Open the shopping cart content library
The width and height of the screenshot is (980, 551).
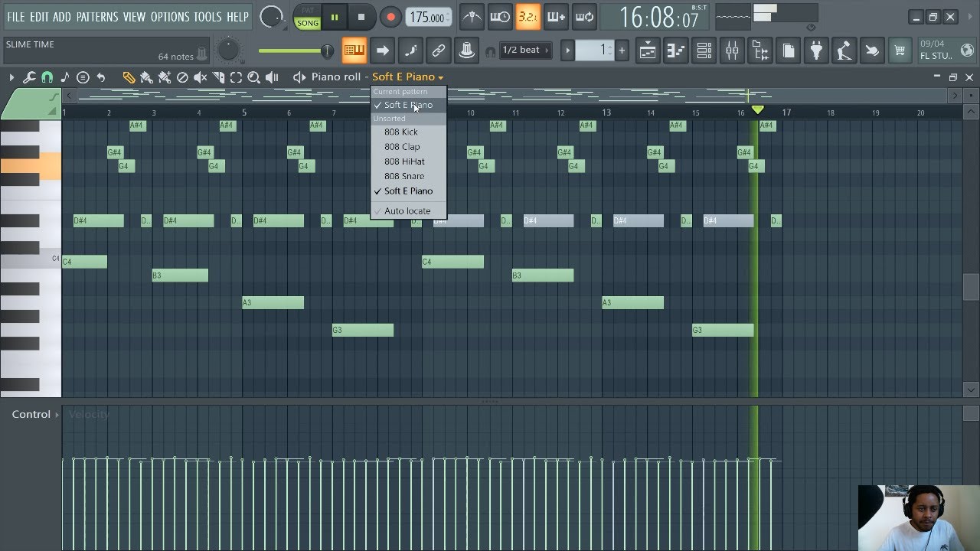(900, 51)
